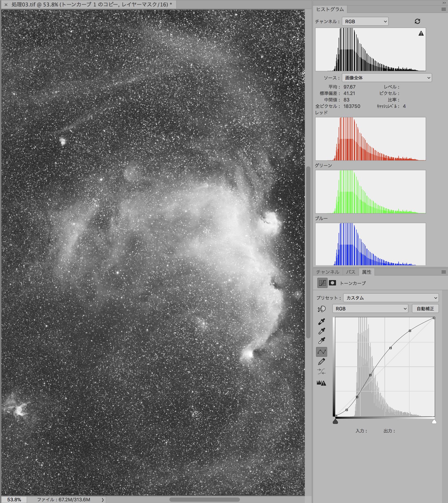Screen dimensions: 448x503
Task: Refresh the histogram with circular arrows icon
Action: 417,21
